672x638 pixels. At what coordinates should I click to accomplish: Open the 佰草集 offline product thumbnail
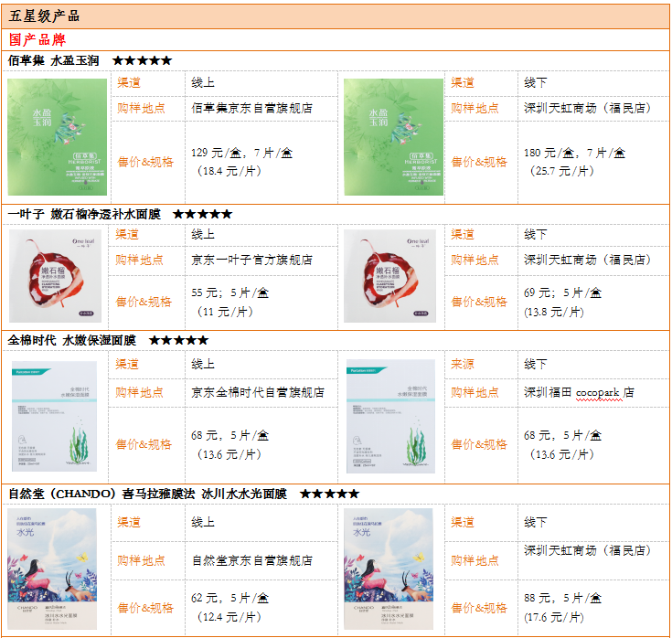[x=393, y=137]
